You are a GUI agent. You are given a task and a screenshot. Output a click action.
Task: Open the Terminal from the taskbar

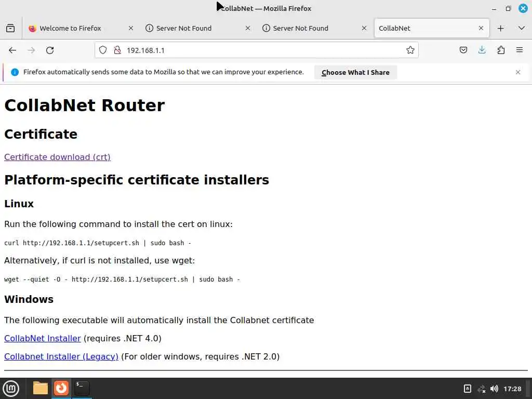pyautogui.click(x=82, y=388)
